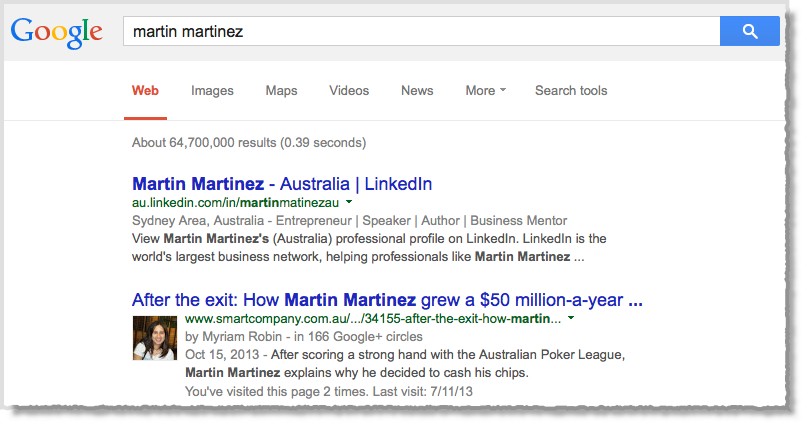The height and width of the screenshot is (423, 803).
Task: Click the LinkedIn professional profile description snippet
Action: 369,248
